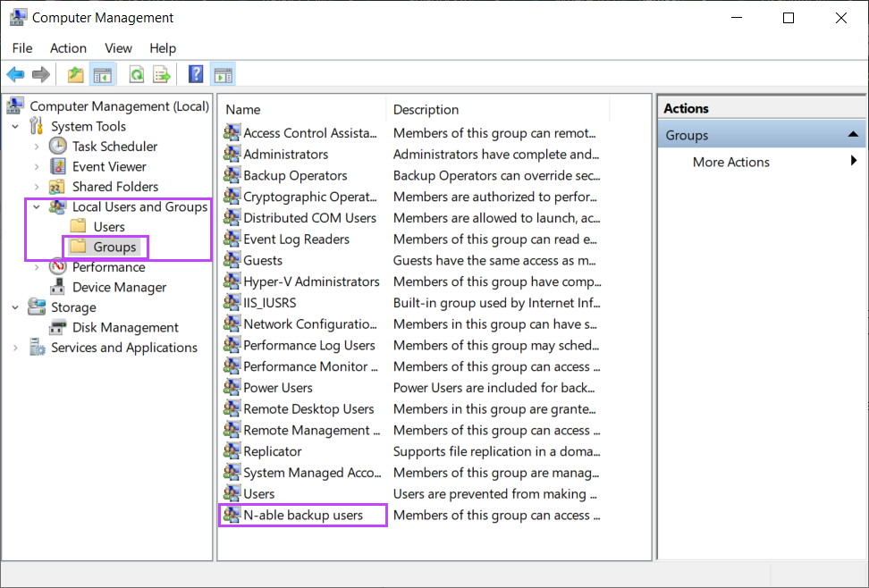The image size is (869, 588).
Task: Open the View menu
Action: tap(119, 48)
